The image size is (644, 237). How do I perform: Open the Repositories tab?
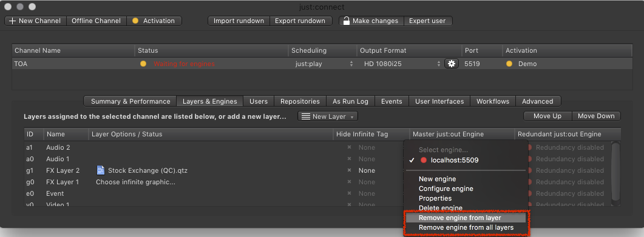[x=300, y=101]
